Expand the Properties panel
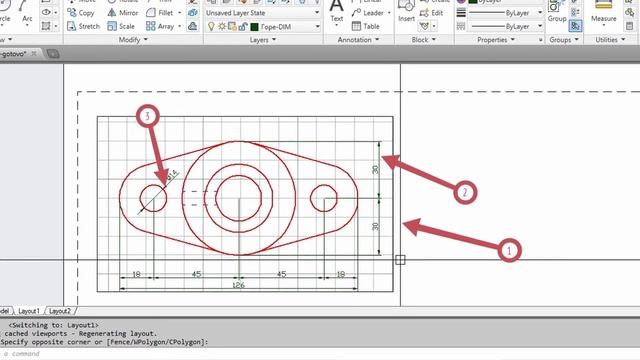 (x=496, y=40)
